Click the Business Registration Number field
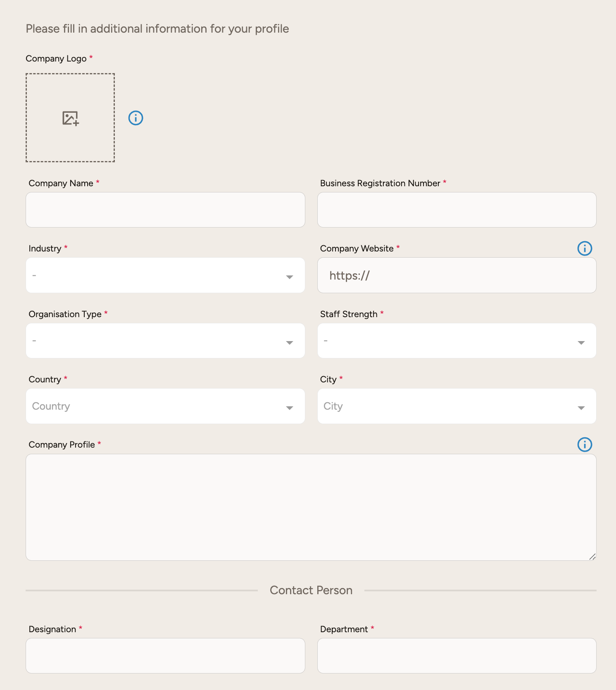The width and height of the screenshot is (616, 690). 457,210
